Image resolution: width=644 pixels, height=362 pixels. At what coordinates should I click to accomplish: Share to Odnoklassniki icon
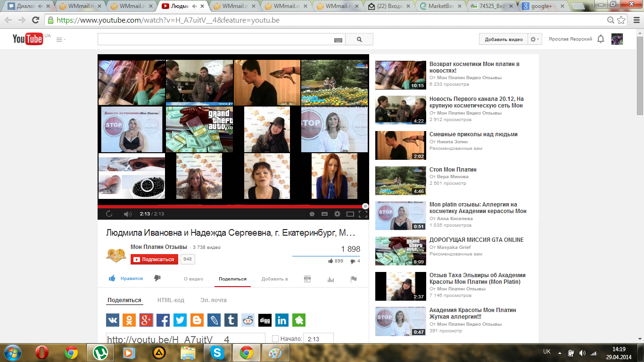(129, 320)
